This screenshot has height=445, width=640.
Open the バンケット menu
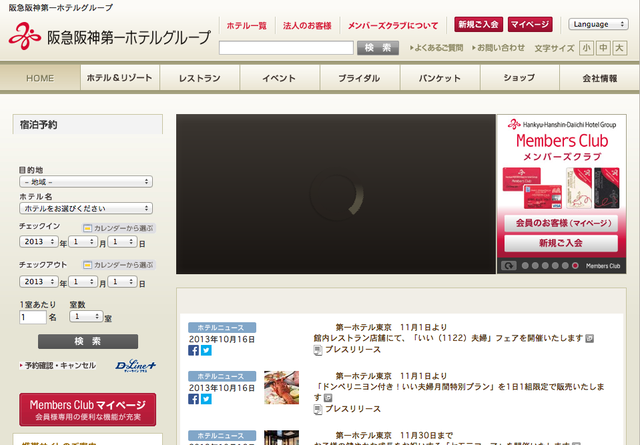click(x=440, y=78)
